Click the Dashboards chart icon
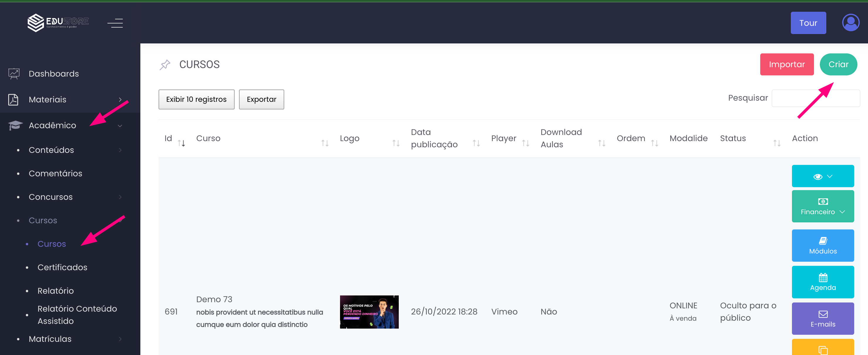Image resolution: width=868 pixels, height=355 pixels. click(x=14, y=73)
